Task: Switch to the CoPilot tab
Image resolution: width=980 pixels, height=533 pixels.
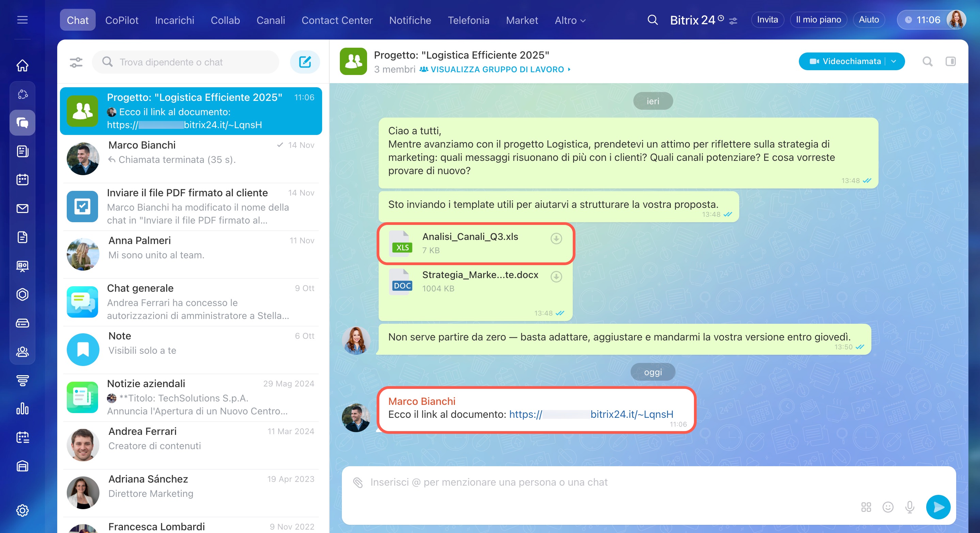Action: point(122,20)
